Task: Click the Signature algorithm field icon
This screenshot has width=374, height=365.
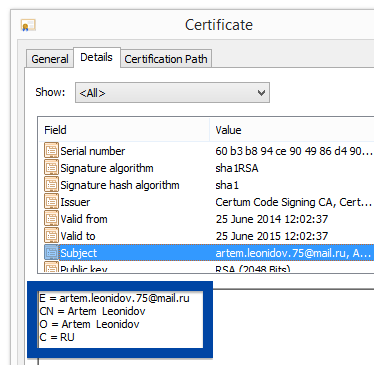Action: point(51,168)
